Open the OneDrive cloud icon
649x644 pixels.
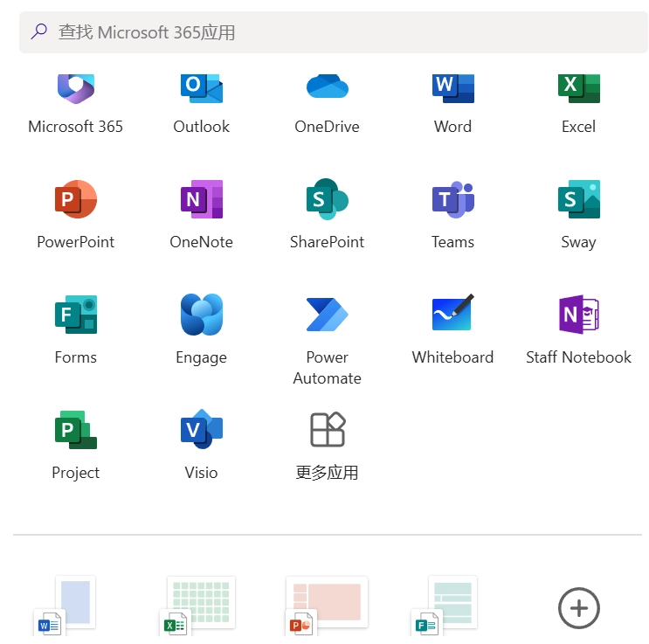coord(328,87)
